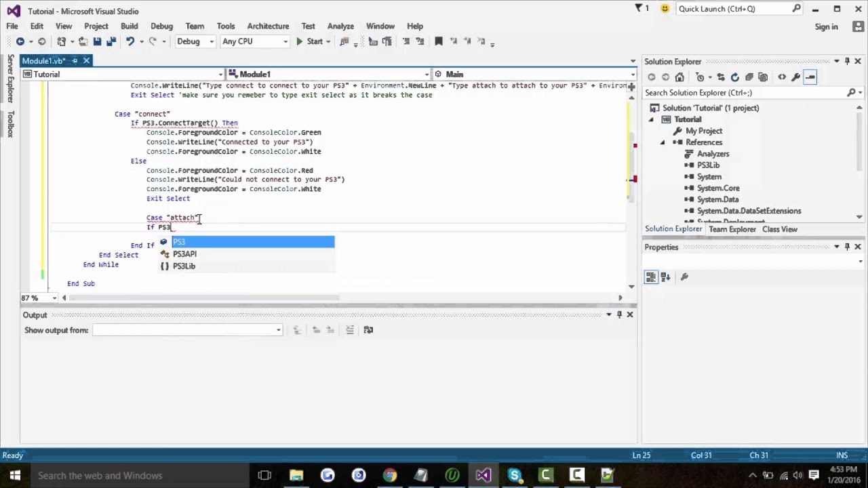Open the Tutorial project navigation dropdown
Image resolution: width=868 pixels, height=488 pixels.
point(123,74)
